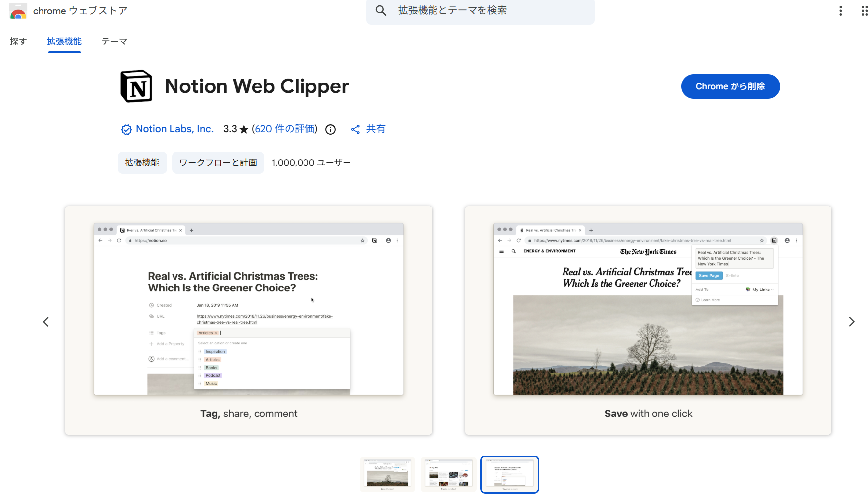The width and height of the screenshot is (868, 498).
Task: Click the search magnifier icon
Action: click(x=381, y=10)
